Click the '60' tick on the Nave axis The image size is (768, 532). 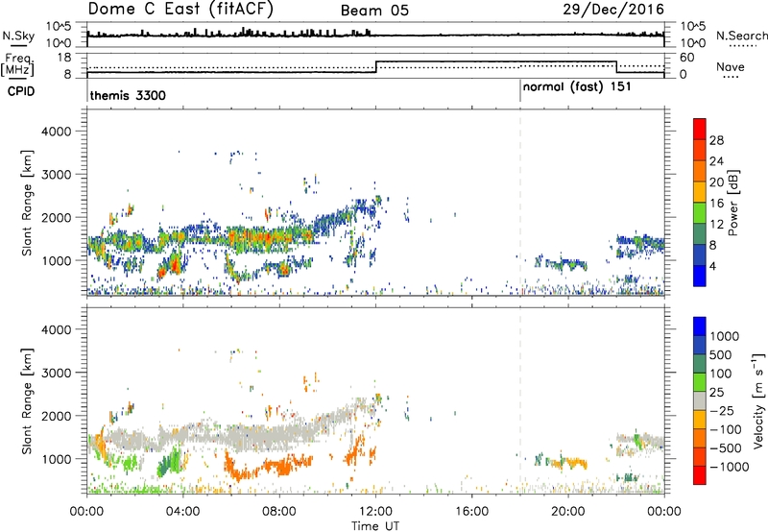687,58
